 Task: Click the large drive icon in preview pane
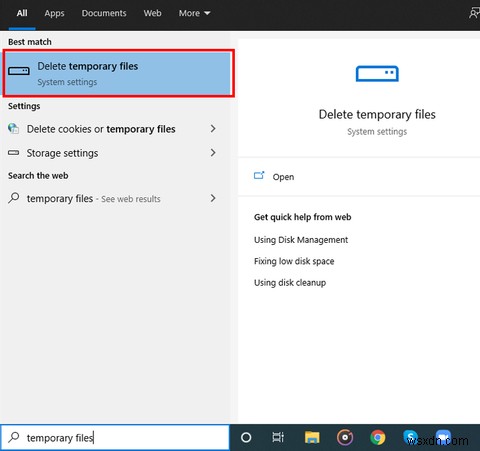coord(377,73)
